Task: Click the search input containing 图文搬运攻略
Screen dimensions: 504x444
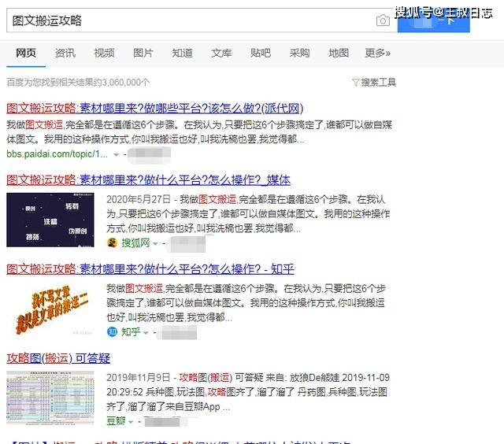Action: (x=189, y=20)
